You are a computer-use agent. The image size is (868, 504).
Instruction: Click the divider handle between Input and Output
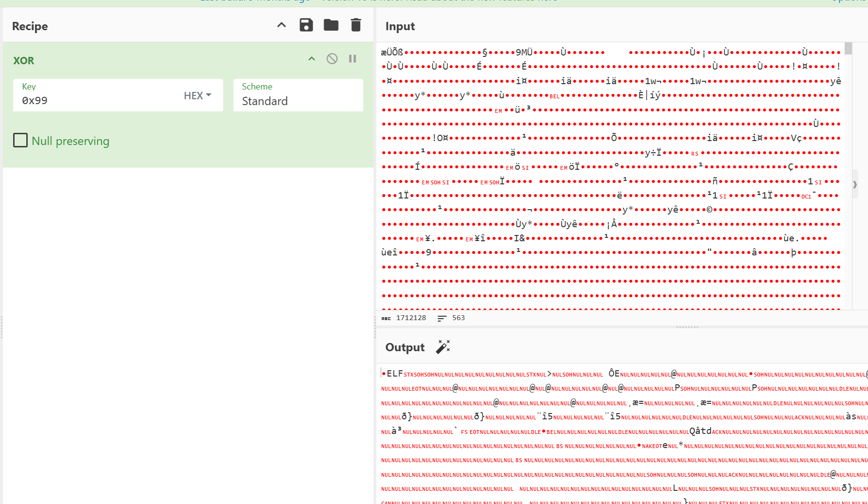click(x=687, y=327)
